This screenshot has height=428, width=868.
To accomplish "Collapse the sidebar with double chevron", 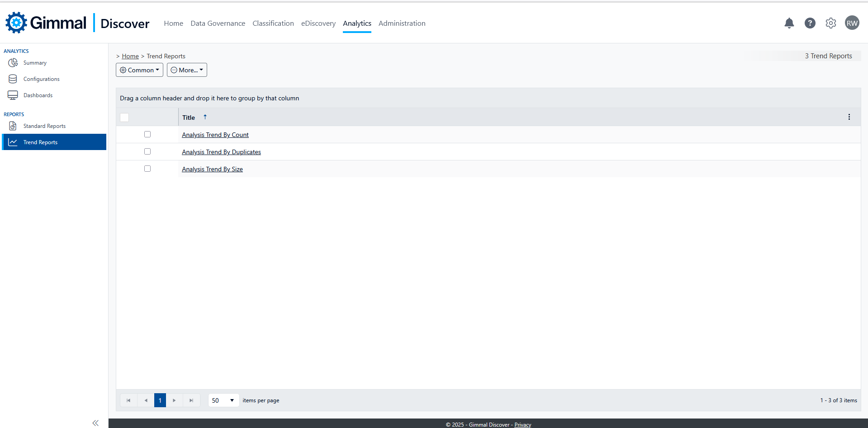I will [95, 423].
